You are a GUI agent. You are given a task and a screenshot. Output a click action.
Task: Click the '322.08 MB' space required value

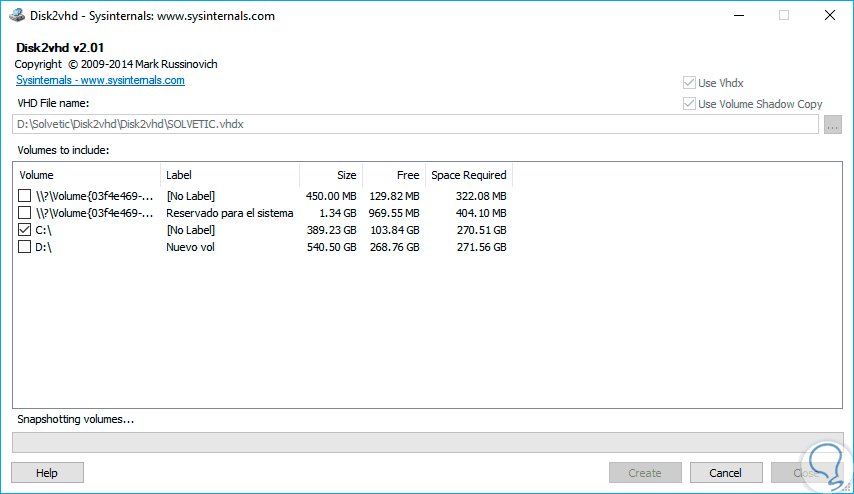(481, 196)
